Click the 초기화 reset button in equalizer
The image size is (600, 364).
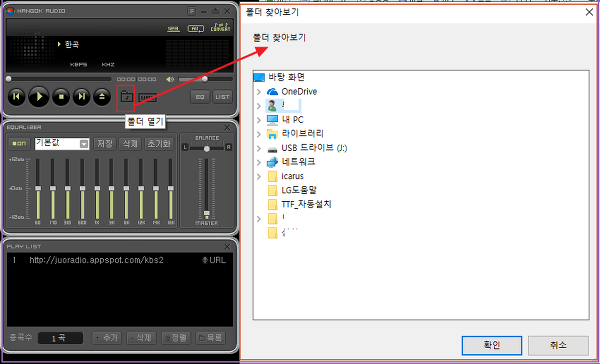click(x=159, y=144)
